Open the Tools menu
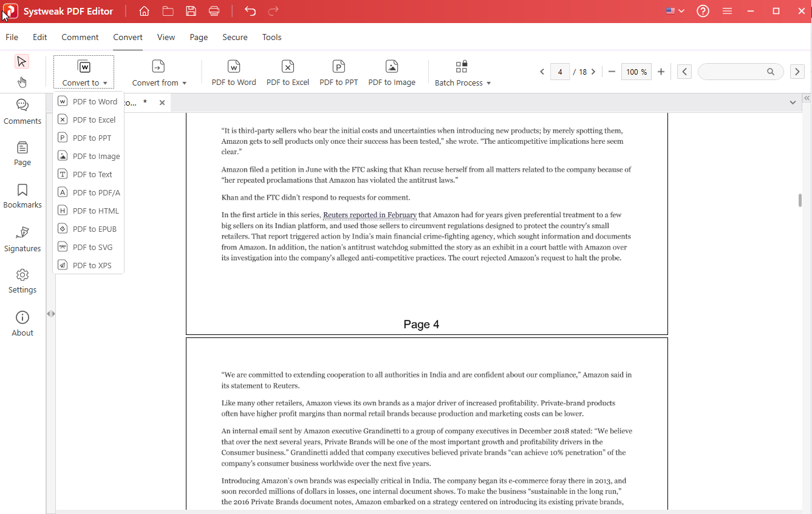812x514 pixels. [x=271, y=37]
